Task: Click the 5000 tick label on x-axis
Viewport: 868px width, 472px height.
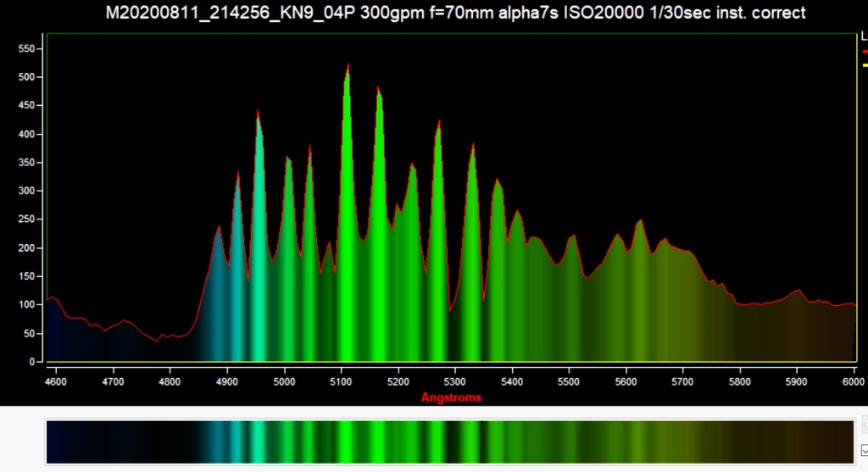Action: click(285, 381)
